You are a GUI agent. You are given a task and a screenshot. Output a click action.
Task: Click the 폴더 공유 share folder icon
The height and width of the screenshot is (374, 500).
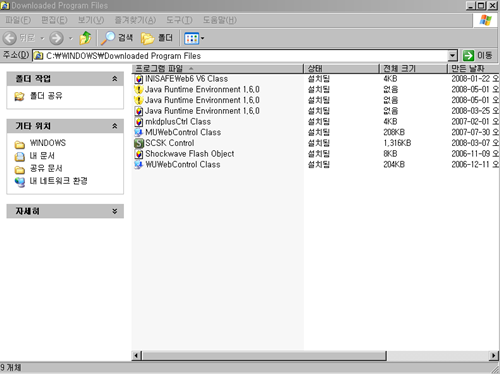tap(20, 96)
